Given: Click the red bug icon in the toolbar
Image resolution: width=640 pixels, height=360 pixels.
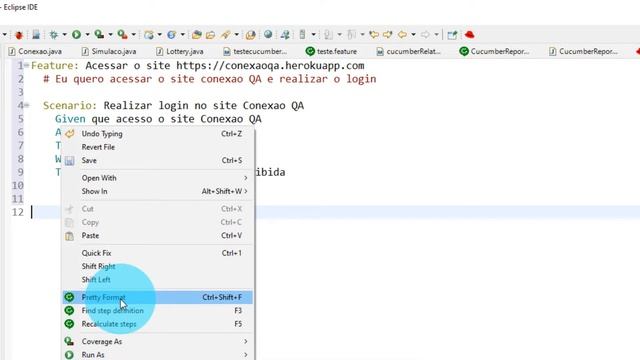Looking at the screenshot, I should (x=19, y=35).
